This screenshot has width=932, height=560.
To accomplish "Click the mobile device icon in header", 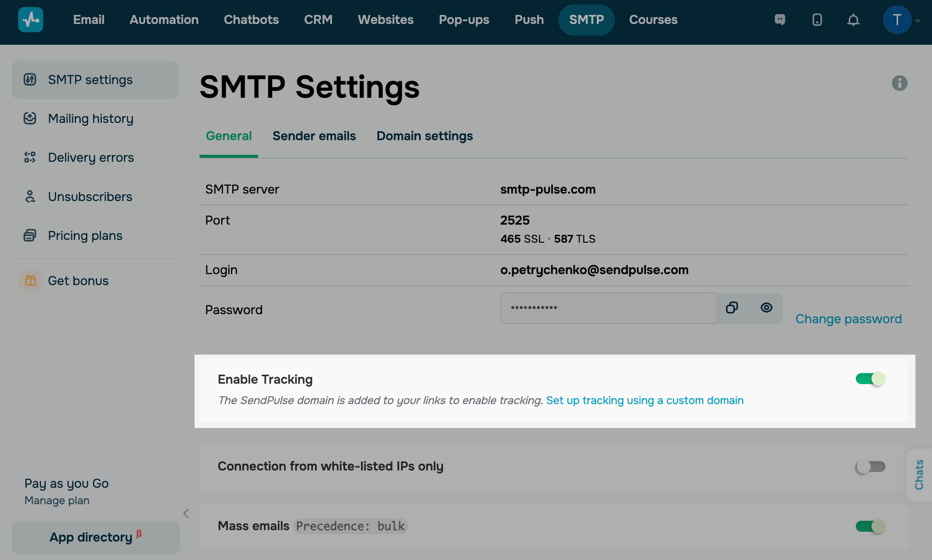I will [x=817, y=20].
